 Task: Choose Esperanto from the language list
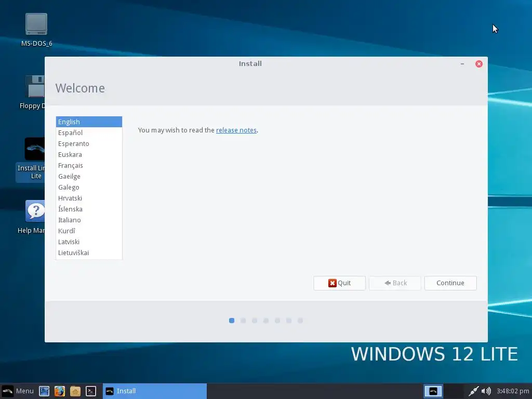(89, 143)
